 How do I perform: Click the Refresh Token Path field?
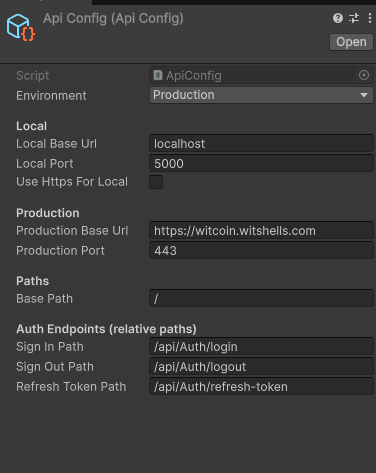tap(261, 387)
